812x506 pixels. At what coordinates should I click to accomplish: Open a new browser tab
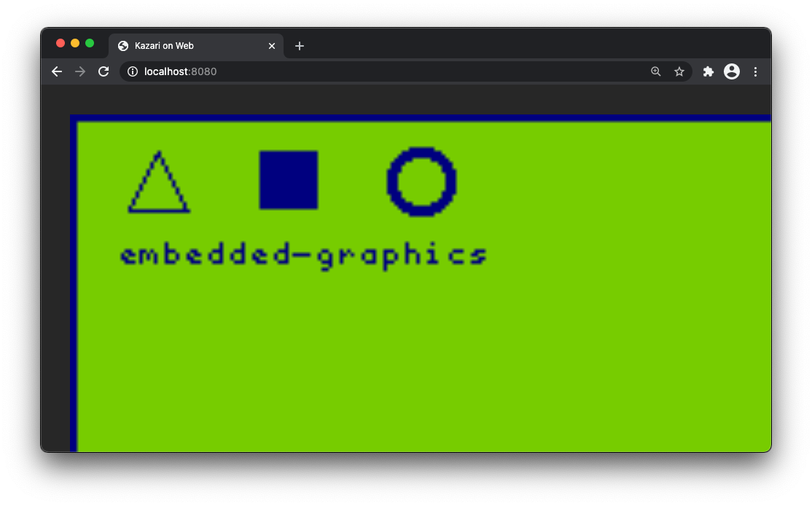(x=299, y=45)
